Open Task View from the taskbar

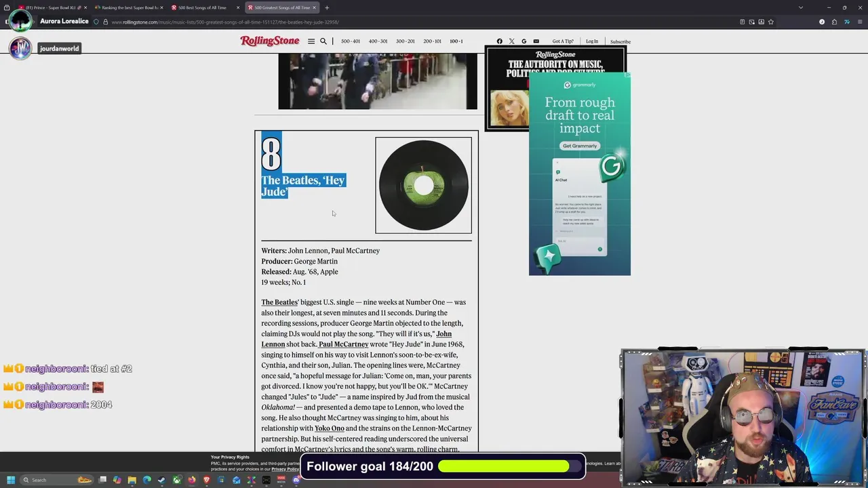102,480
